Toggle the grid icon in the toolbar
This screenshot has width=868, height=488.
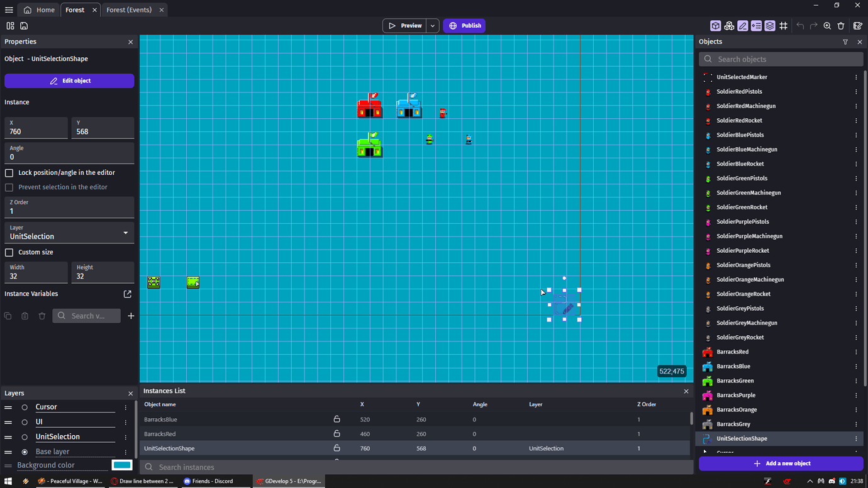(x=784, y=26)
